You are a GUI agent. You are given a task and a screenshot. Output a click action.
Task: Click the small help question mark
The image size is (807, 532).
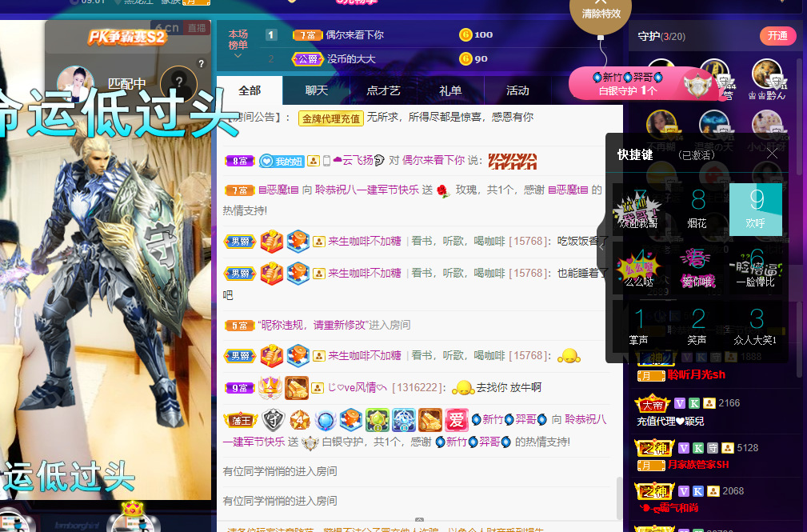pyautogui.click(x=202, y=64)
